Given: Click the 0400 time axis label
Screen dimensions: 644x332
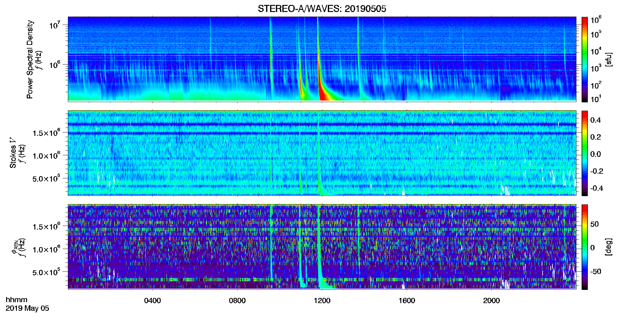Looking at the screenshot, I should click(152, 301).
